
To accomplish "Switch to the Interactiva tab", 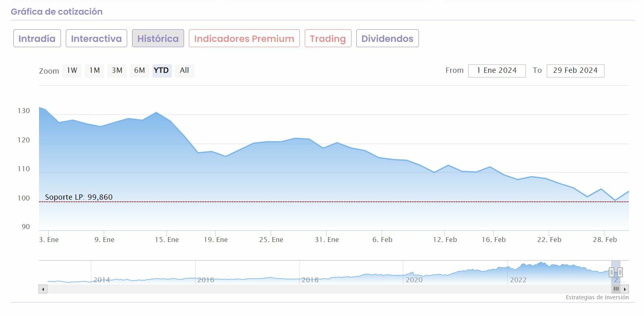I will click(x=96, y=39).
